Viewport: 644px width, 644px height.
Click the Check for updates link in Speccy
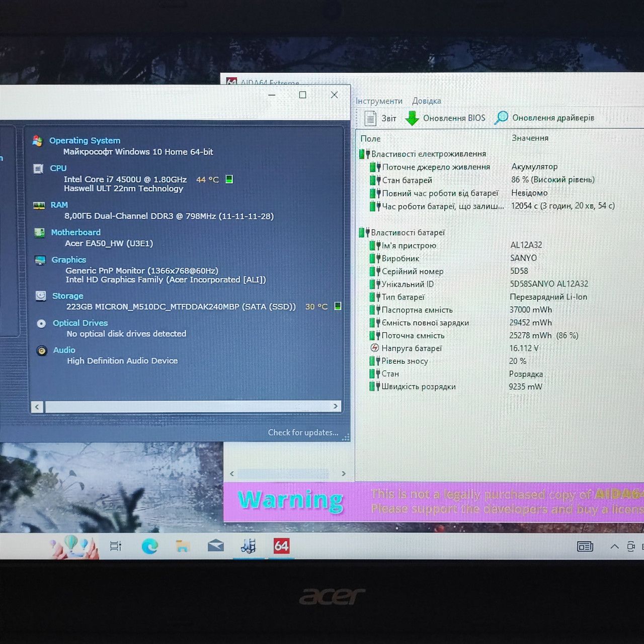[x=303, y=432]
